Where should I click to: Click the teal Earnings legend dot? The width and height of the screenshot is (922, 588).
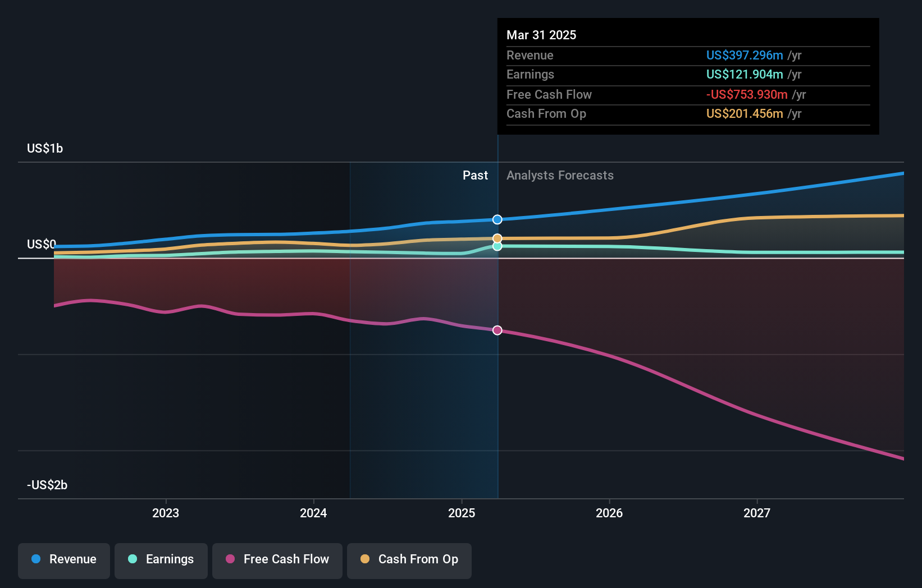pos(133,559)
